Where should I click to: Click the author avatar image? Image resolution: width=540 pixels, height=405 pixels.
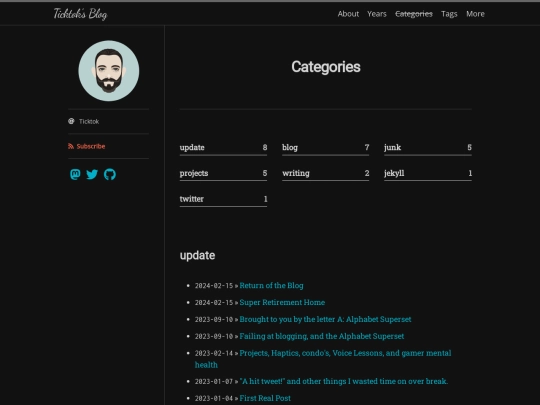[x=109, y=71]
